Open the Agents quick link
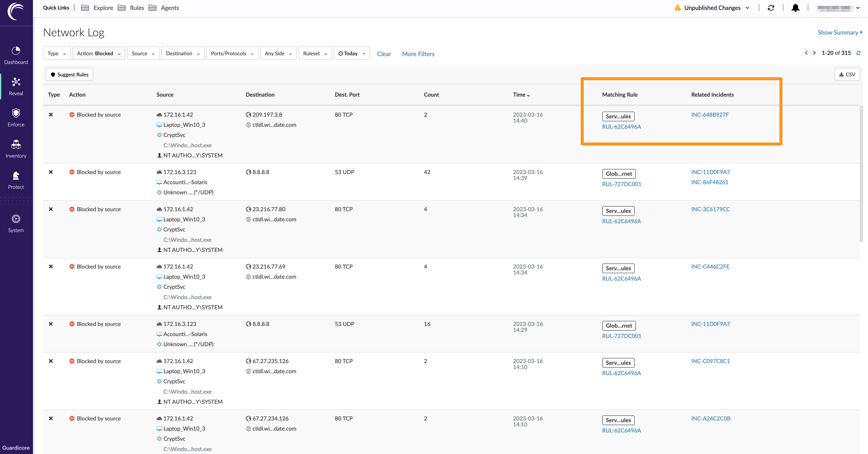 click(x=170, y=8)
